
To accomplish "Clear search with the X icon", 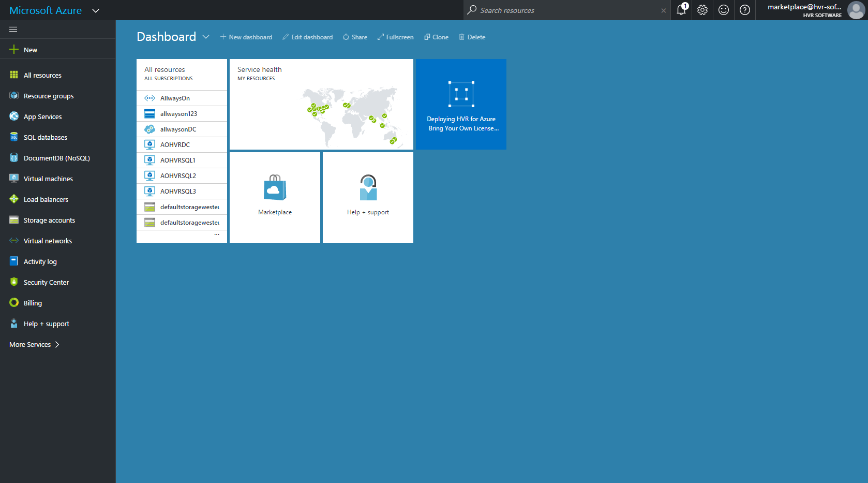I will pyautogui.click(x=664, y=10).
